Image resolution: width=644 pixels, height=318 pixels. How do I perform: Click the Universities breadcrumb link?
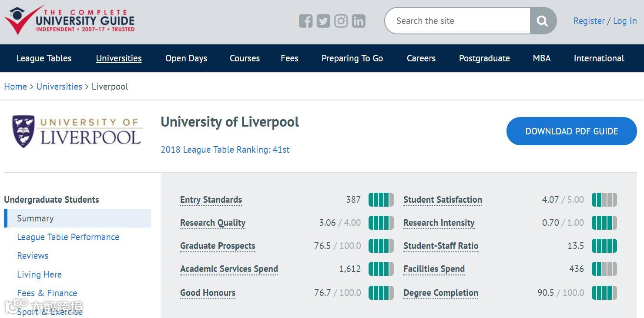click(59, 87)
